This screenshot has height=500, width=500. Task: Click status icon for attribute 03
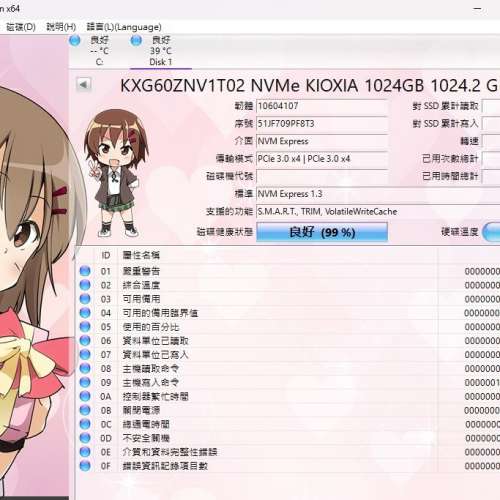pos(85,299)
